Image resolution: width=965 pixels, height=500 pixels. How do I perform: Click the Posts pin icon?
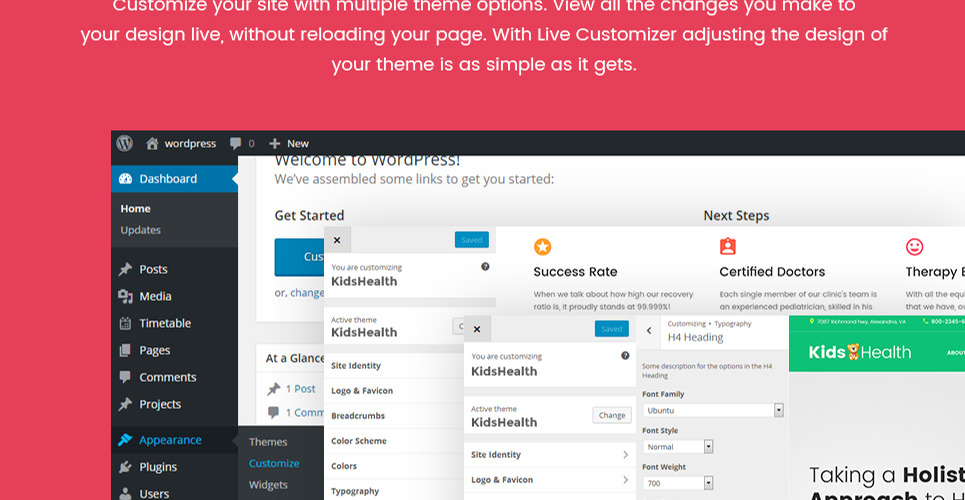[x=126, y=269]
